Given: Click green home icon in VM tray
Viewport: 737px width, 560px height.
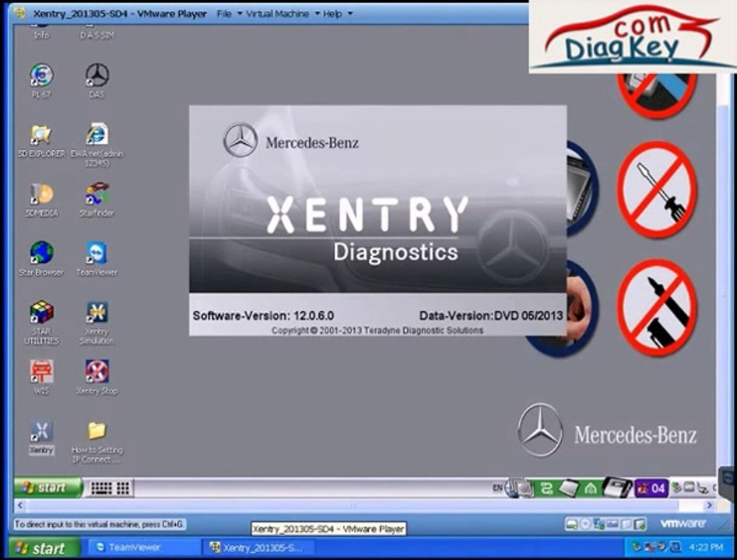Looking at the screenshot, I should click(x=591, y=488).
